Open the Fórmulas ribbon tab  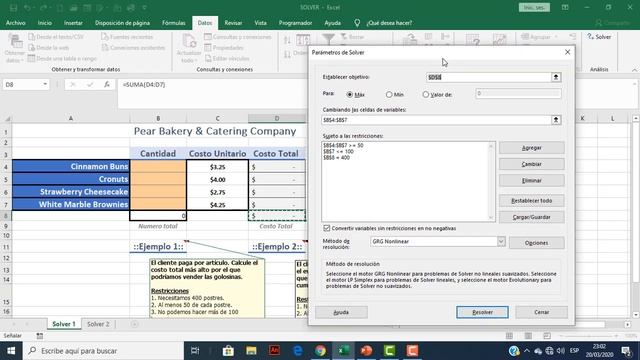pos(173,23)
